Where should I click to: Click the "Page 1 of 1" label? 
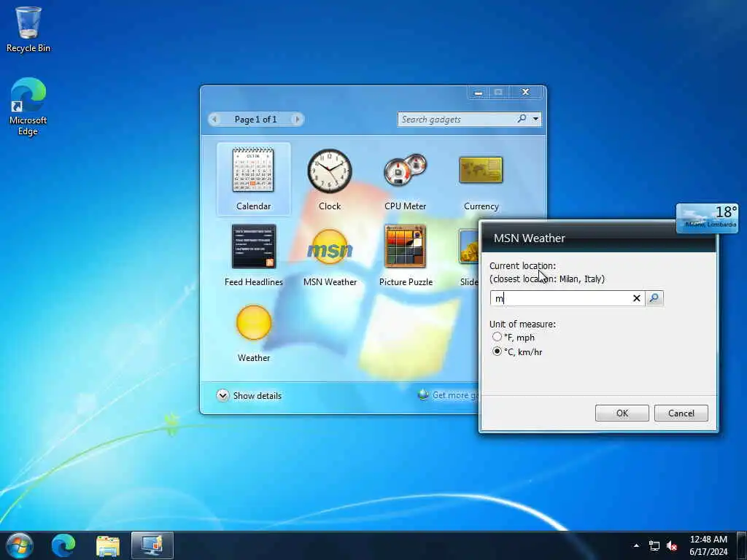tap(255, 119)
